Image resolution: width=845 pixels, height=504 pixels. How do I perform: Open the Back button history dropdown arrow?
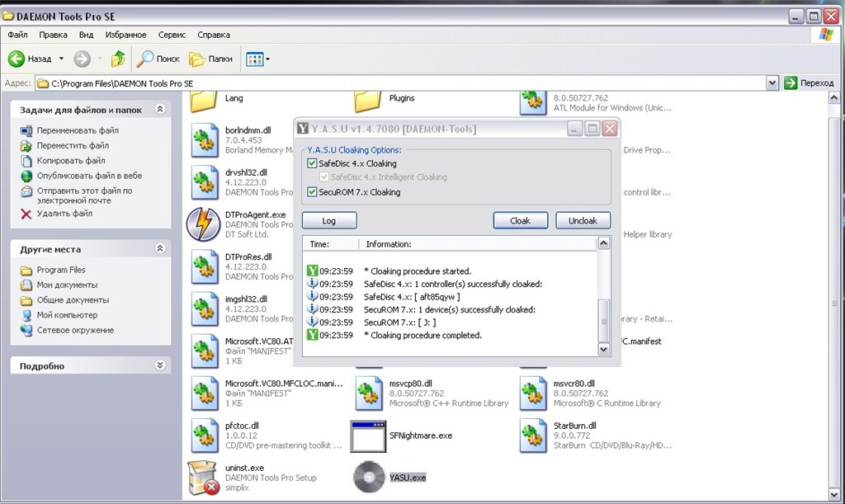pyautogui.click(x=61, y=59)
